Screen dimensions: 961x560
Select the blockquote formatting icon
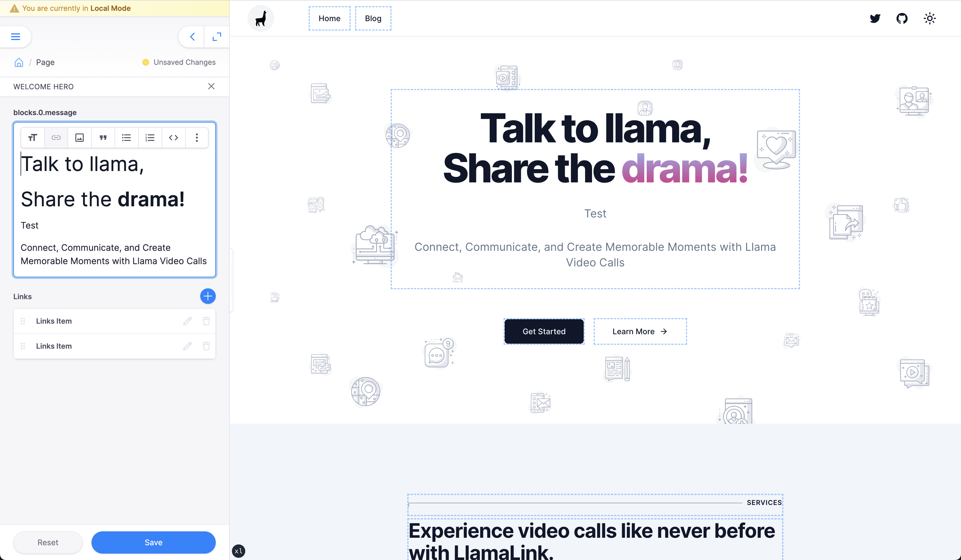103,137
